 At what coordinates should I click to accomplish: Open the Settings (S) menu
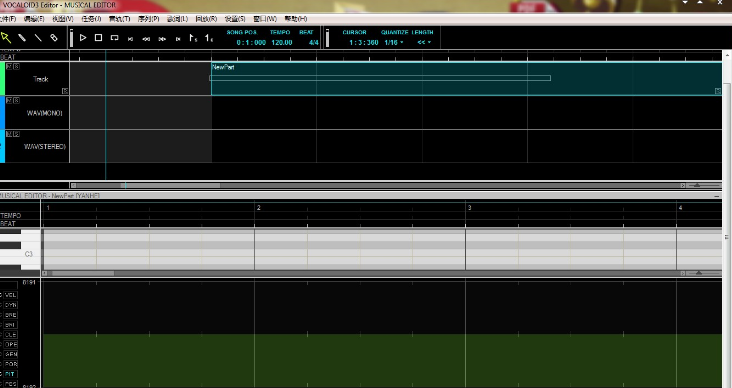[235, 19]
